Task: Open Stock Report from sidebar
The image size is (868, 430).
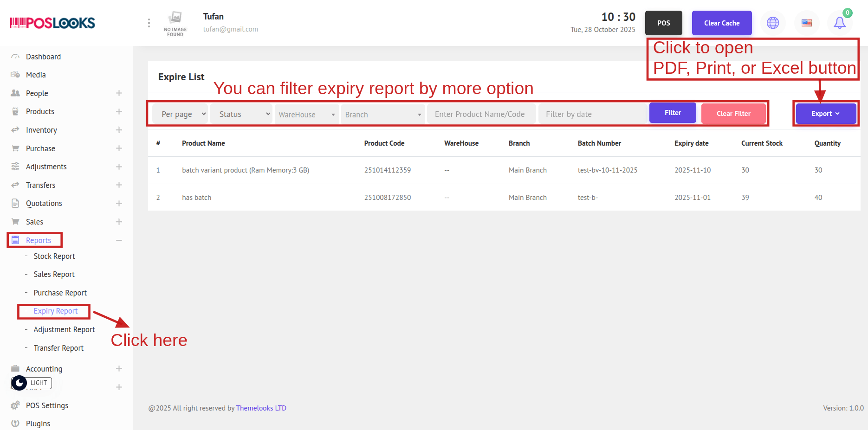Action: pos(54,256)
